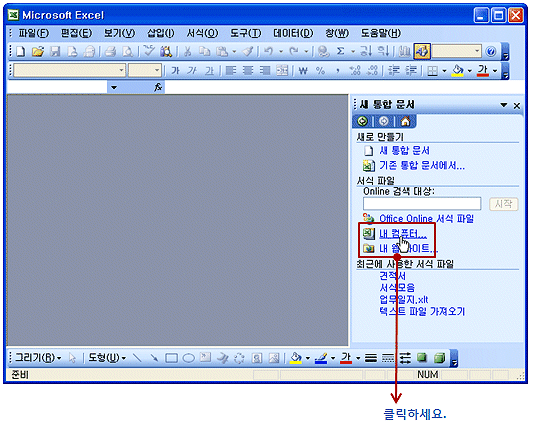
Task: Click the 내 컴퓨터... link
Action: [403, 234]
